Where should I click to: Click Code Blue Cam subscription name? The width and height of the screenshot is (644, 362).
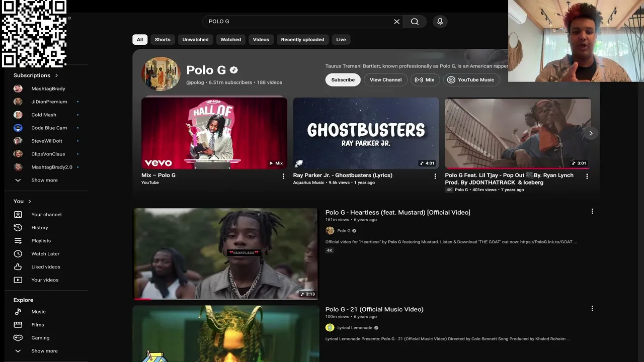pyautogui.click(x=49, y=128)
